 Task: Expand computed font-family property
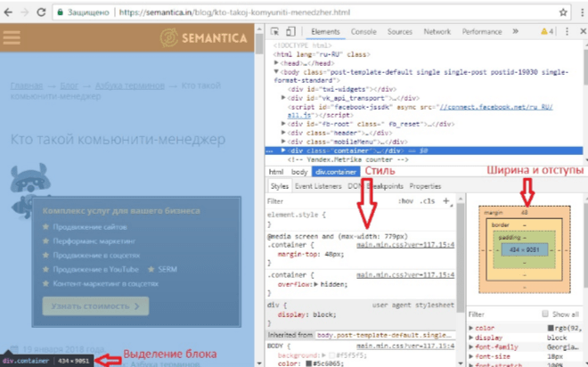471,347
